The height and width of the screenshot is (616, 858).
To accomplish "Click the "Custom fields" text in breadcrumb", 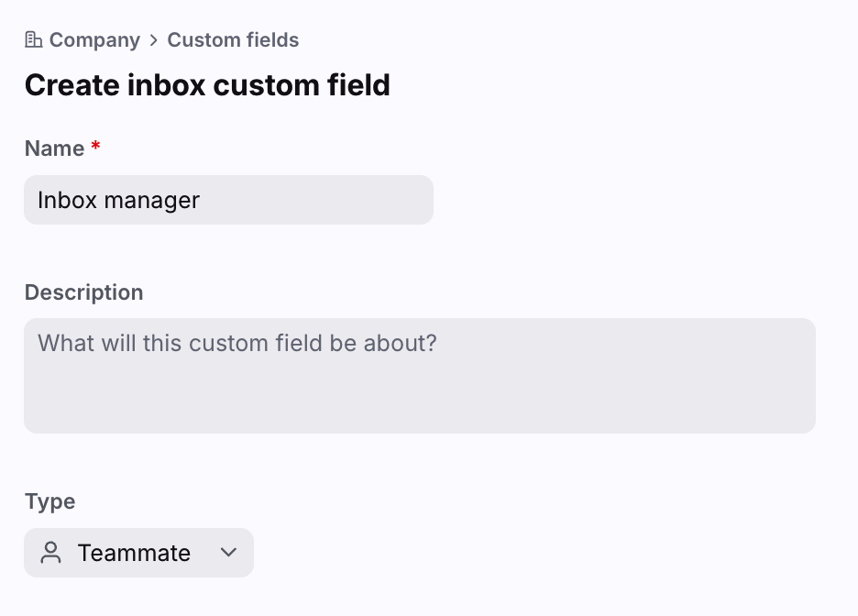I will point(233,40).
